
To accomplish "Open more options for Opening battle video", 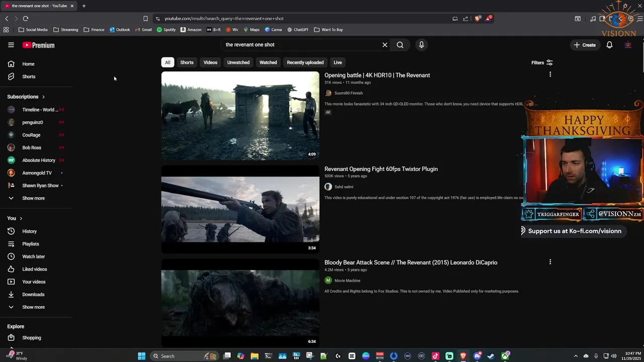I will [550, 74].
